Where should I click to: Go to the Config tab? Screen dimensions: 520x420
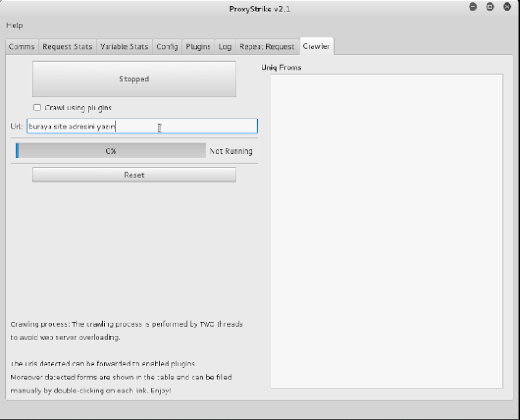[167, 46]
